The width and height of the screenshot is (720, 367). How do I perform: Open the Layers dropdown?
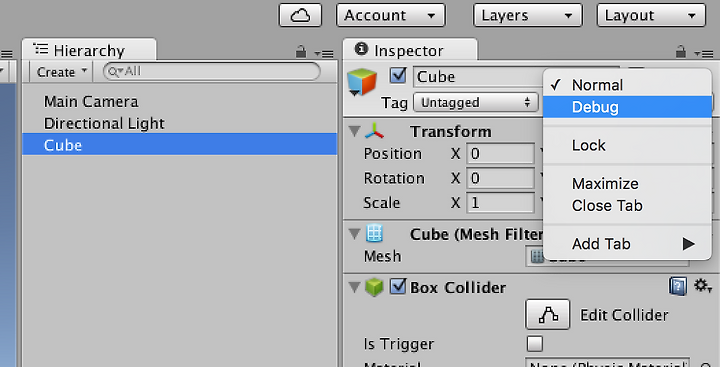tap(528, 15)
